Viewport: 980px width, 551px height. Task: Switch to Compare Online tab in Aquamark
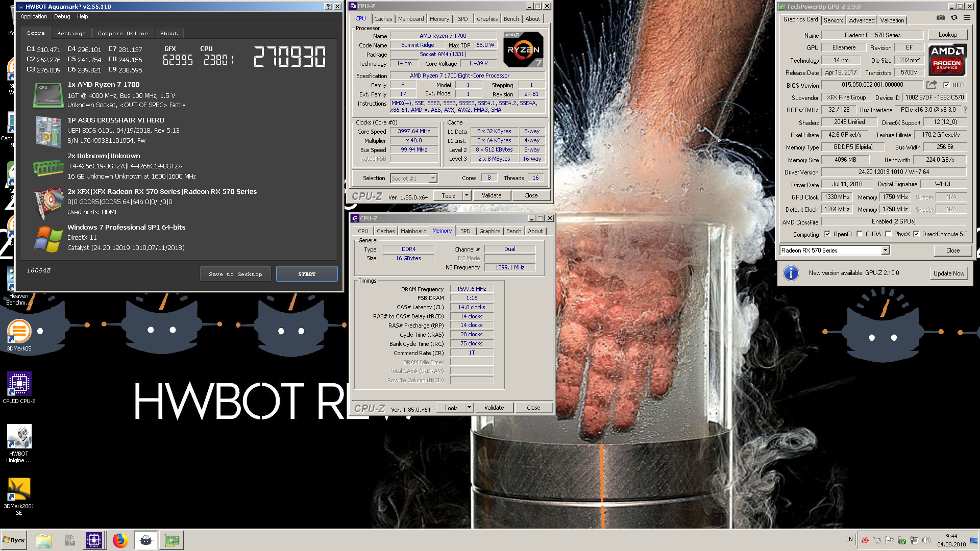click(x=123, y=33)
